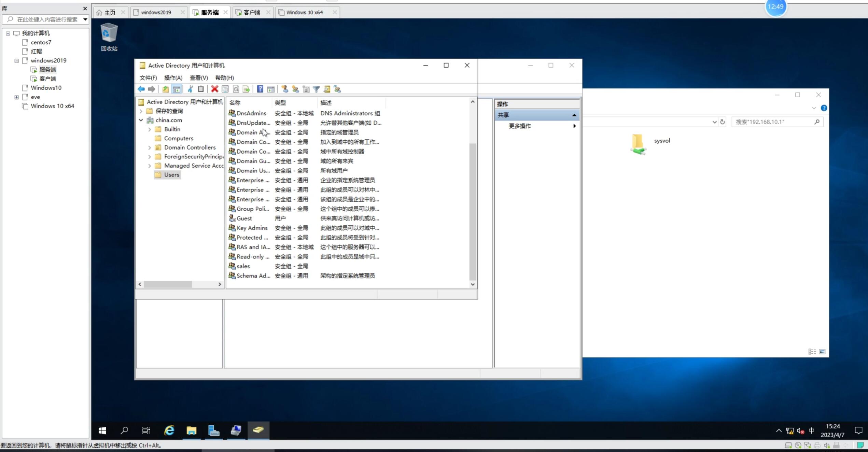Click the Filter funnel toolbar icon
The image size is (868, 452).
pos(316,89)
